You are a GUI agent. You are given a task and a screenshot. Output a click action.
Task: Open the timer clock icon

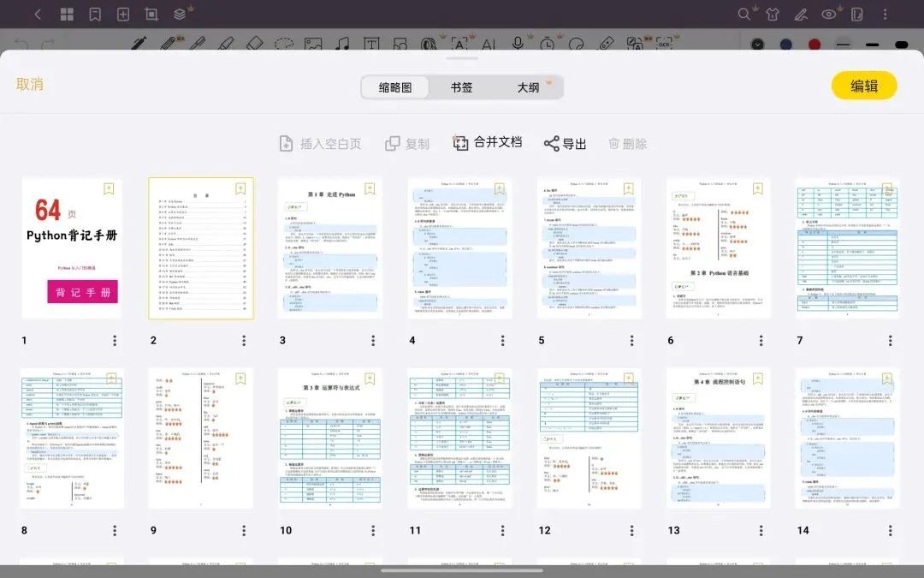tap(547, 44)
